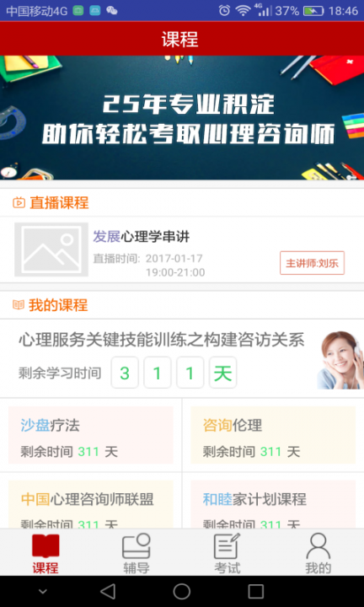Open the 咨询伦理 course card
364x607 pixels.
273,435
